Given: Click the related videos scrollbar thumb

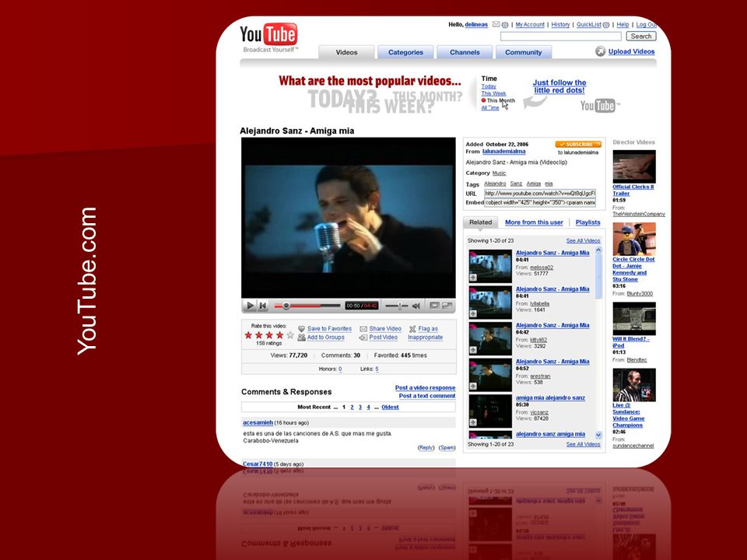Looking at the screenshot, I should (x=599, y=275).
